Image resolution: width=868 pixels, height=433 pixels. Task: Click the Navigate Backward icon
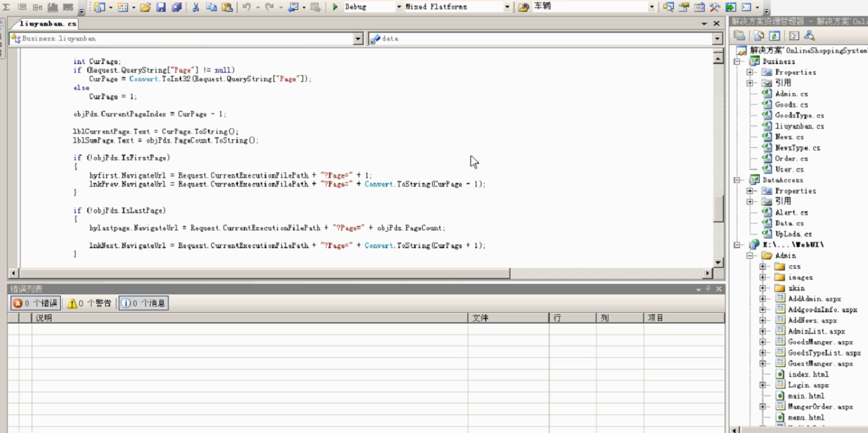[x=293, y=7]
